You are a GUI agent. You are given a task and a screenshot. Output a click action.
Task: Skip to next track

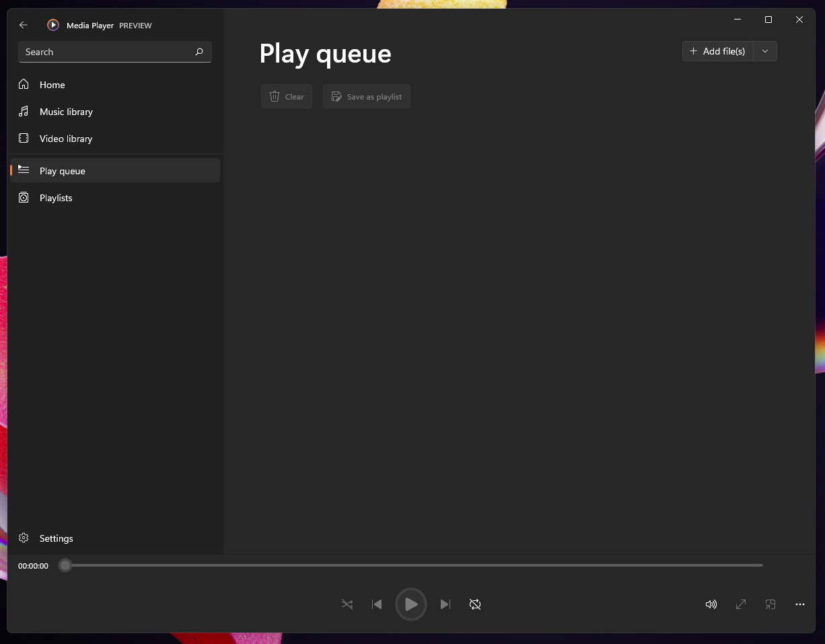(x=445, y=604)
